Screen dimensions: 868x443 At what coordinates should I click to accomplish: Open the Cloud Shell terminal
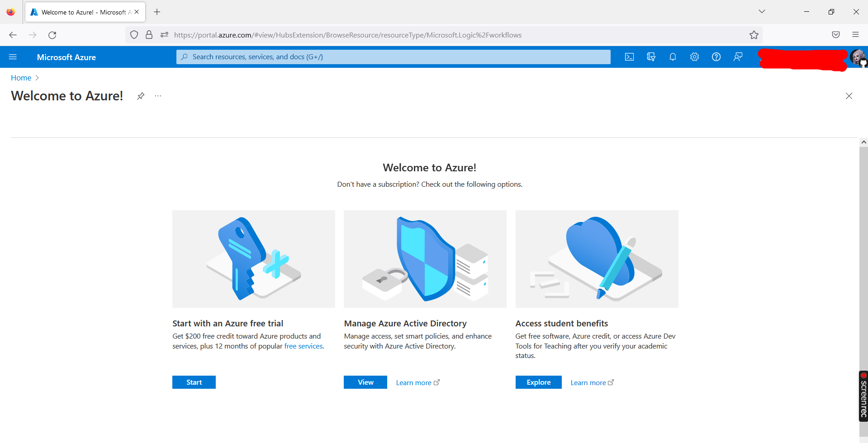(629, 57)
